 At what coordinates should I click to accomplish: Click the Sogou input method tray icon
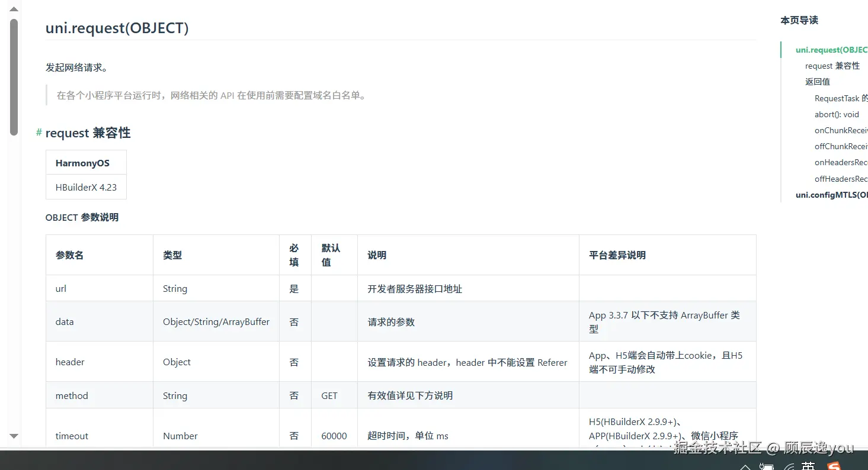coord(834,466)
